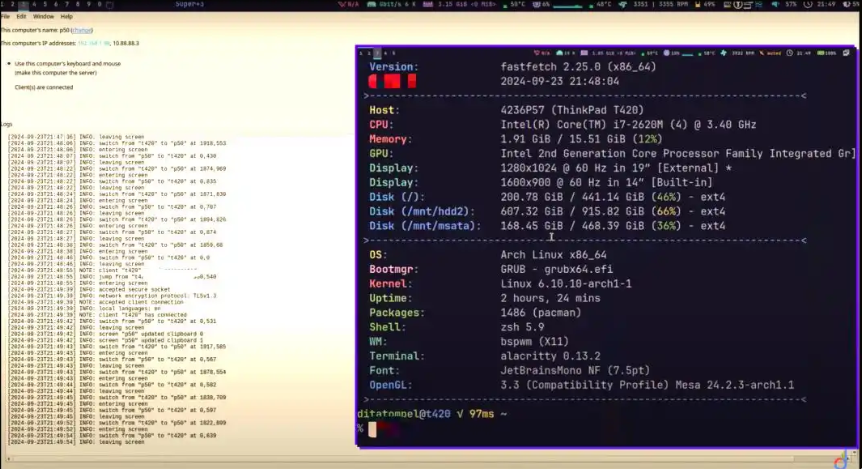Click the network icon in t420 bar
Image resolution: width=862 pixels, height=469 pixels.
(560, 53)
